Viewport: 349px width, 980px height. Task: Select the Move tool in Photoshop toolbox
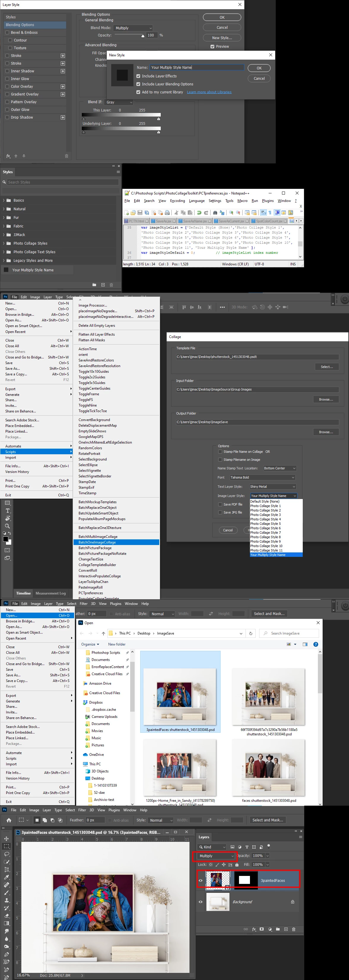coord(7,839)
